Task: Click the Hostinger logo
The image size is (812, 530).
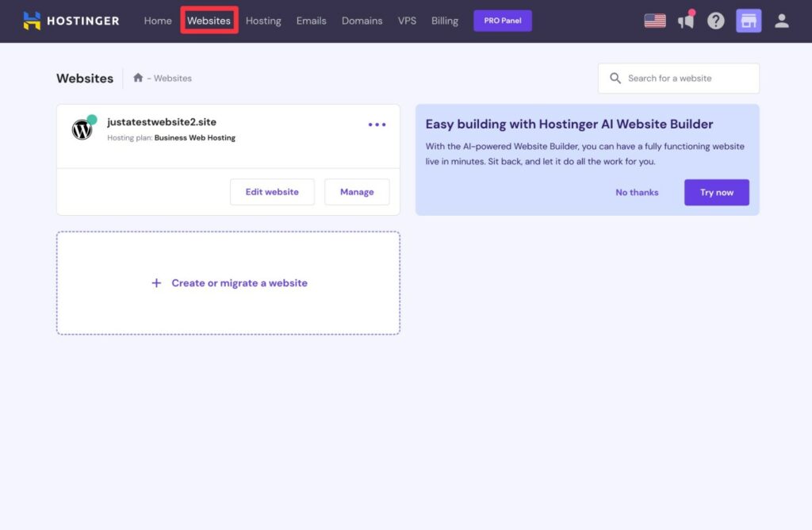Action: coord(71,21)
